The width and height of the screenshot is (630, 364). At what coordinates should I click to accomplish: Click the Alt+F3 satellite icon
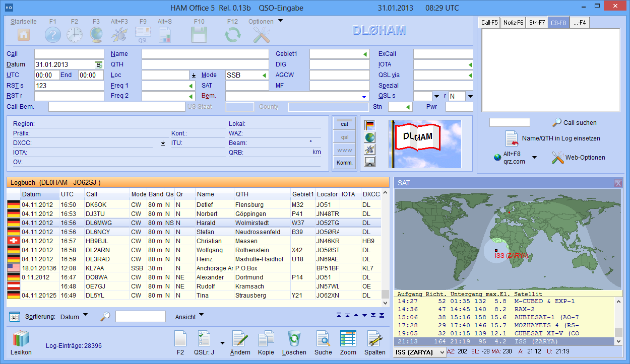coord(119,34)
